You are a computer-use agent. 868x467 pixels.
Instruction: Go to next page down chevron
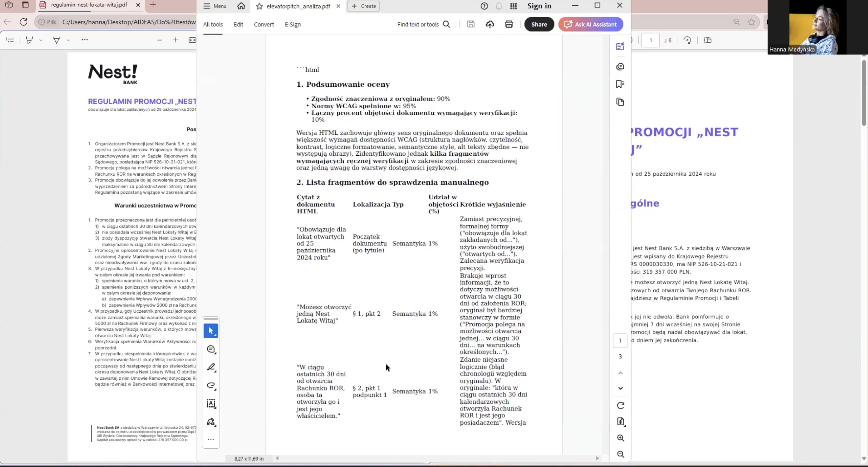click(x=620, y=388)
